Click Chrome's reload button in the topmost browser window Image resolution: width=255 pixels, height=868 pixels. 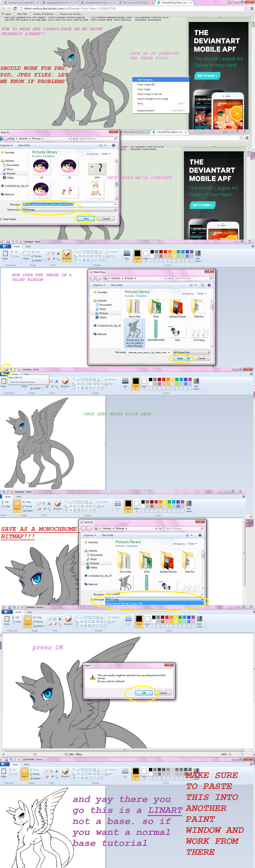click(15, 8)
